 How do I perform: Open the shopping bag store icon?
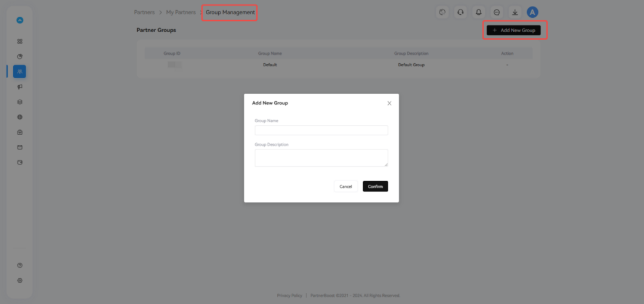[20, 132]
